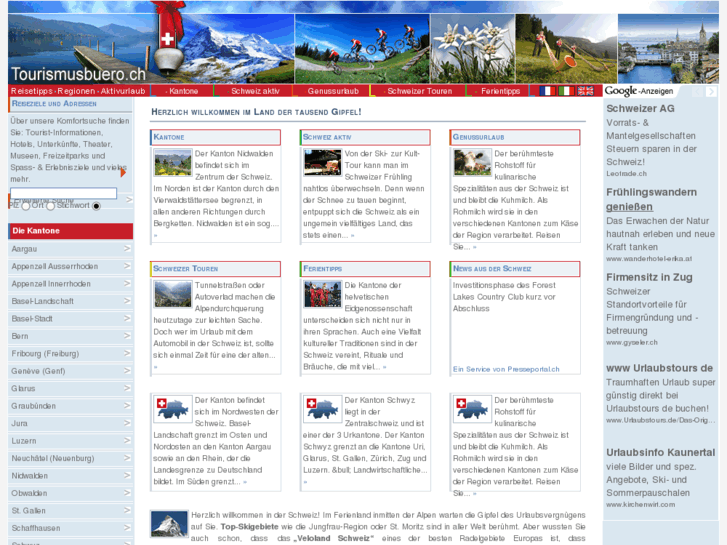Open the Genussurlaub menu item
This screenshot has height=545, width=727.
333,91
